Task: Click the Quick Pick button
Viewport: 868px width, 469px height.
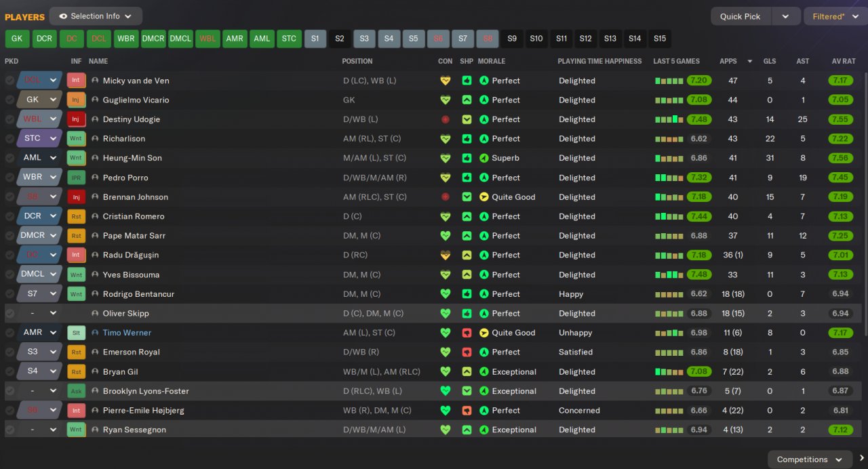Action: [x=741, y=16]
